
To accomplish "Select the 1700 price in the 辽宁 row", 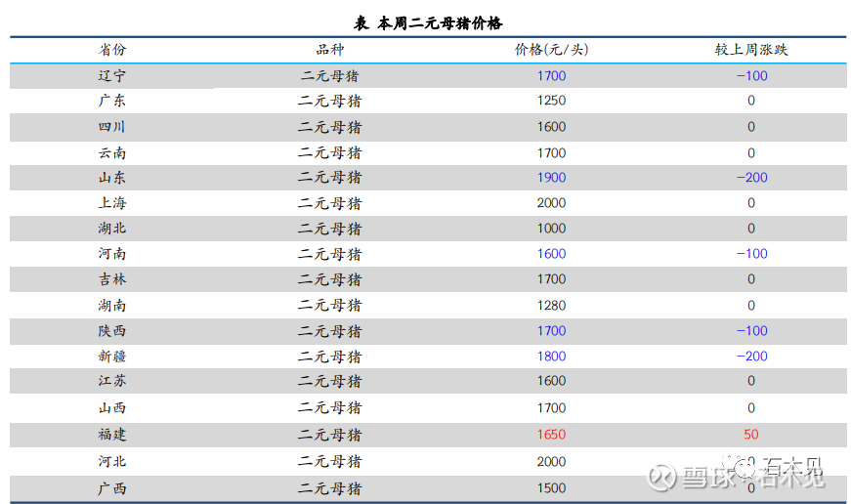I will tap(551, 76).
